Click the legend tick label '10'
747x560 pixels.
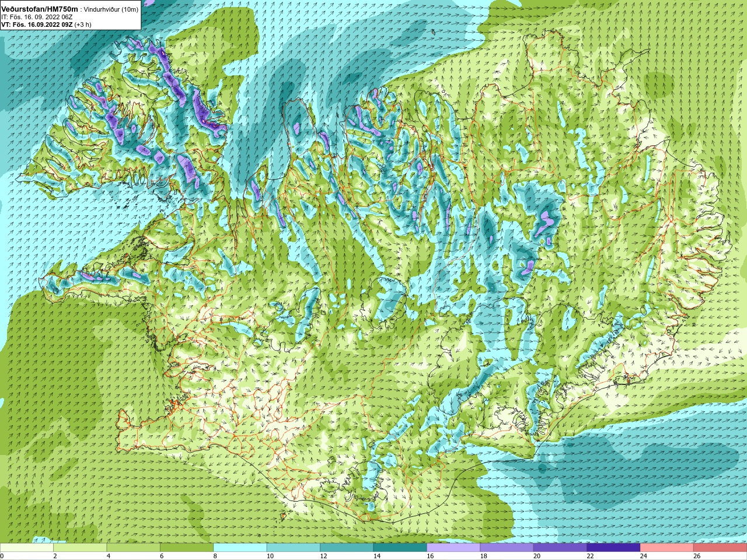tap(270, 556)
